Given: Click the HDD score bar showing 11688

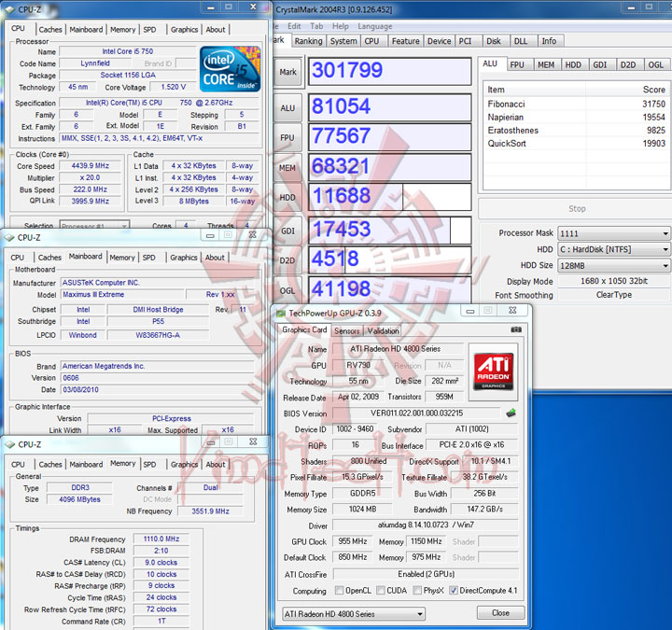Looking at the screenshot, I should (x=389, y=197).
